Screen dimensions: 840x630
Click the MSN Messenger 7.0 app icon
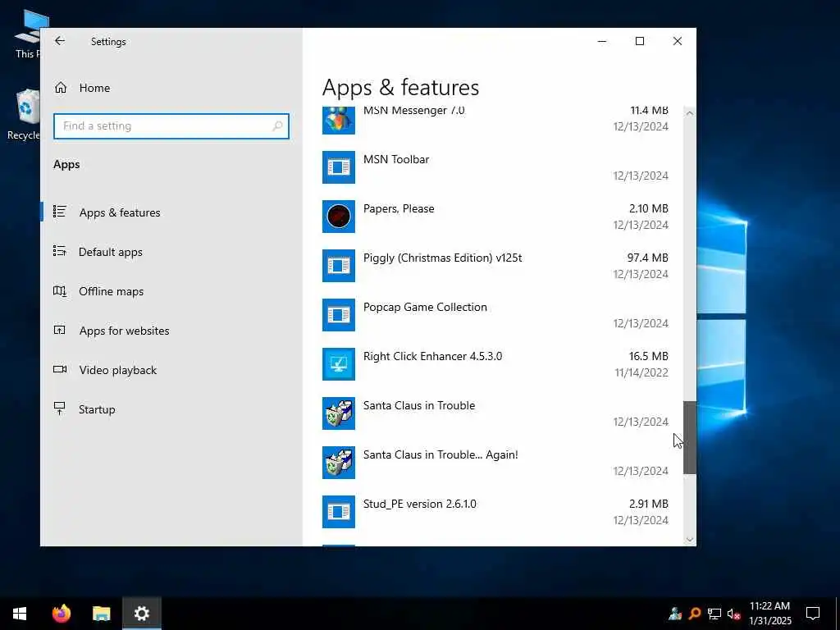(x=338, y=120)
